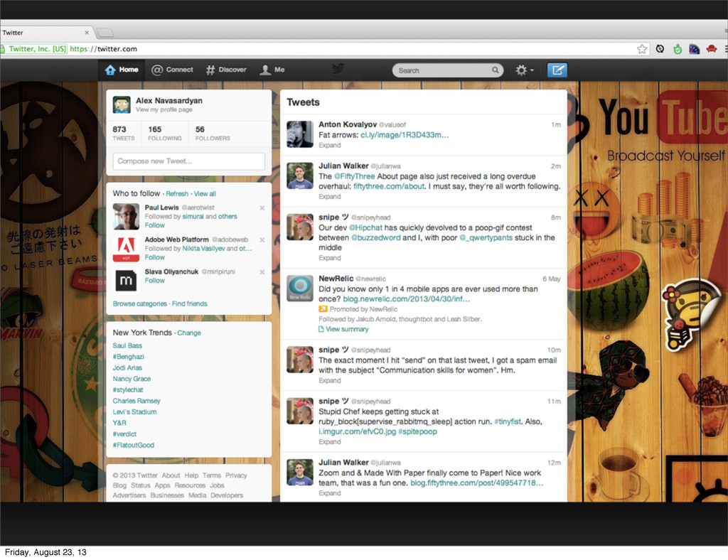Focus the Search input field

pyautogui.click(x=448, y=70)
